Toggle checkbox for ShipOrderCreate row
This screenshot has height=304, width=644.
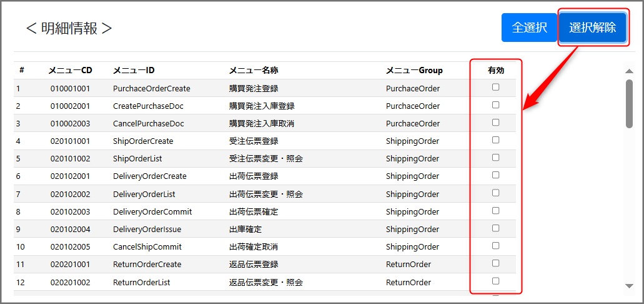(495, 140)
